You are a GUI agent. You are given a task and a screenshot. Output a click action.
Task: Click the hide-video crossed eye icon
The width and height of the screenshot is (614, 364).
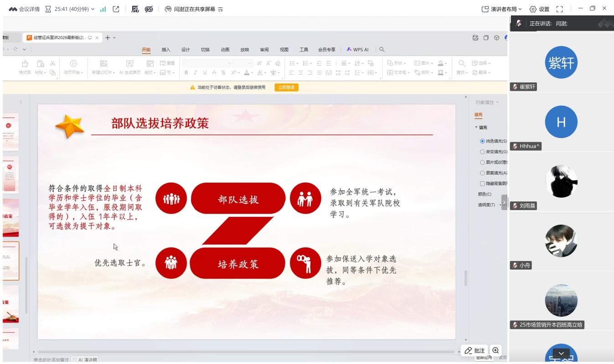tap(148, 9)
